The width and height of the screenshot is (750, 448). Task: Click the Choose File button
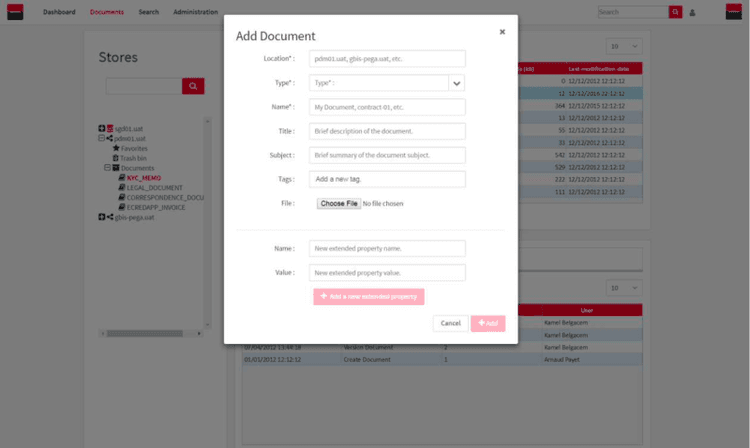tap(339, 204)
